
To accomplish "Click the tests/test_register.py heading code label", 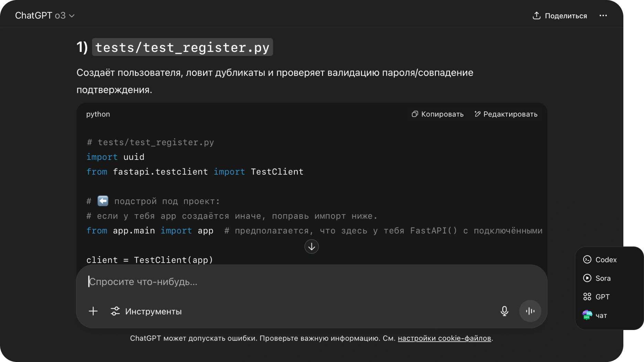I will [182, 47].
